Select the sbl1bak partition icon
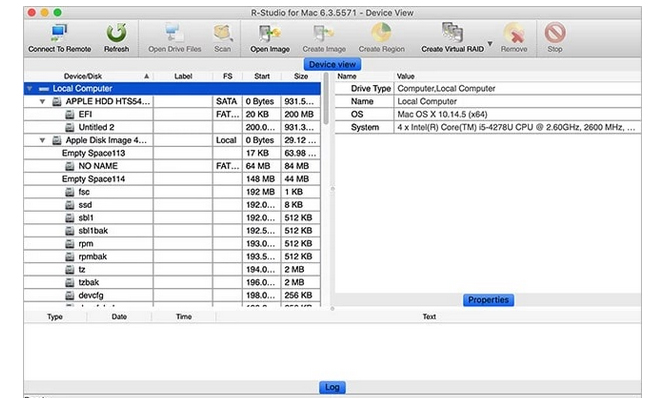662x398 pixels. click(x=70, y=231)
